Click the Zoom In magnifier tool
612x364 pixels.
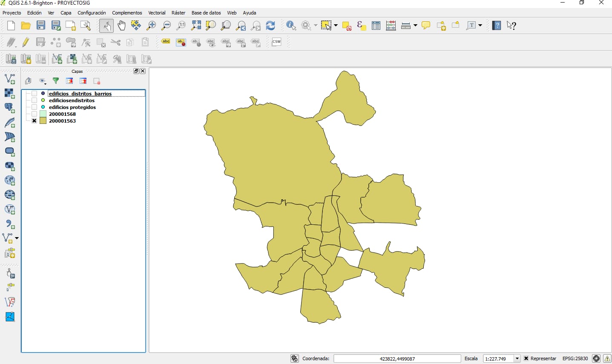pos(151,26)
